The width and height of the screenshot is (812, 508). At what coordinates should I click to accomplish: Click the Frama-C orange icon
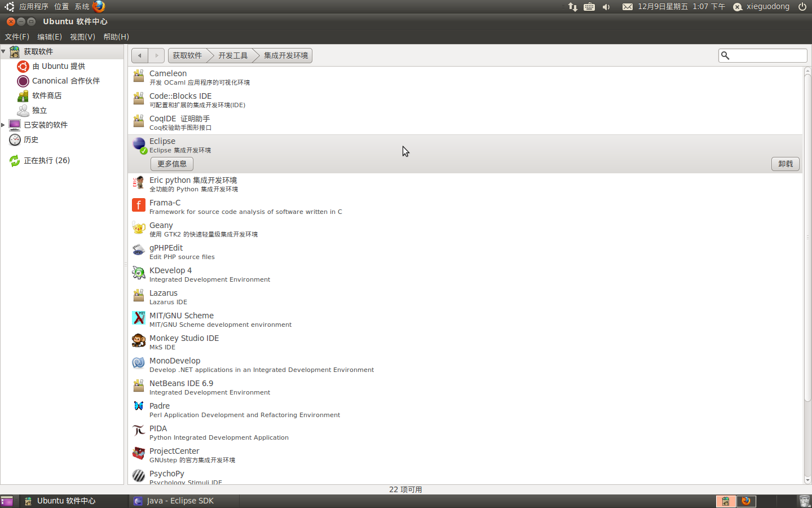click(x=139, y=205)
